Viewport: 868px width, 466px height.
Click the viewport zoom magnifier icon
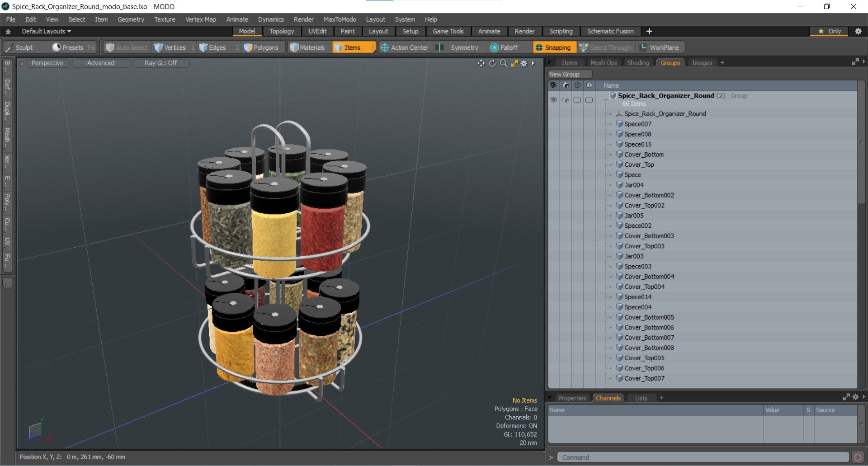[503, 63]
